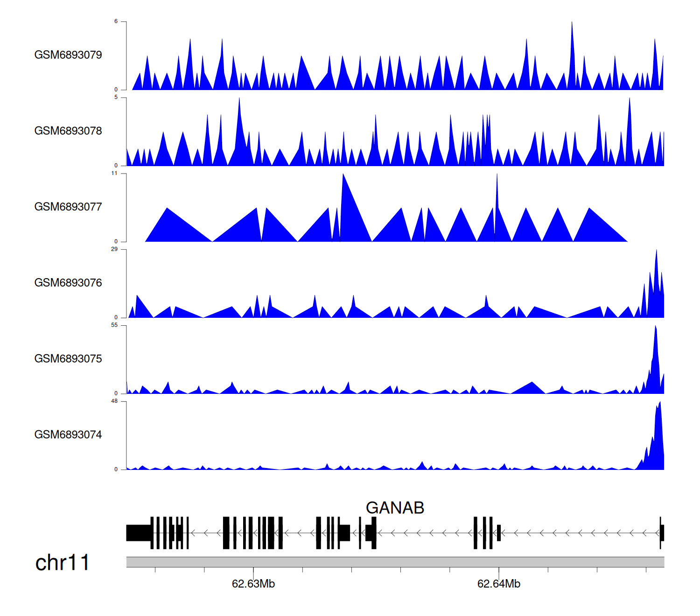Click the chr11 chromosome label
700x616 pixels.
pos(62,563)
